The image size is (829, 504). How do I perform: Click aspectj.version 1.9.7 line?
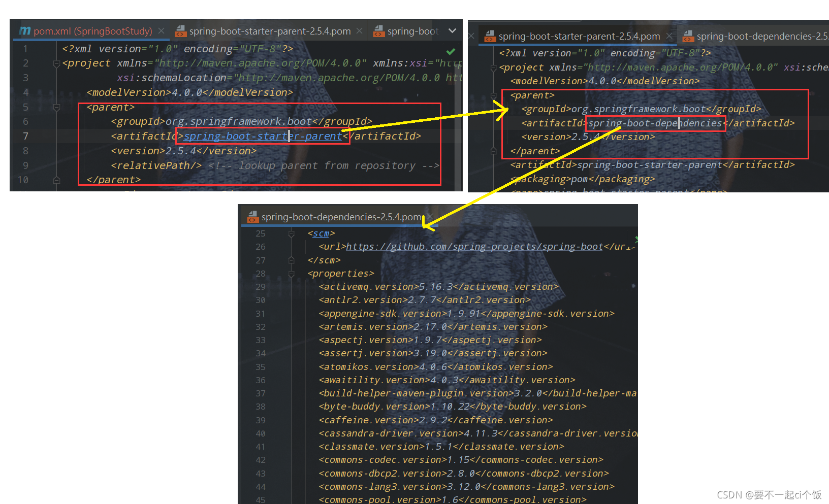point(430,340)
